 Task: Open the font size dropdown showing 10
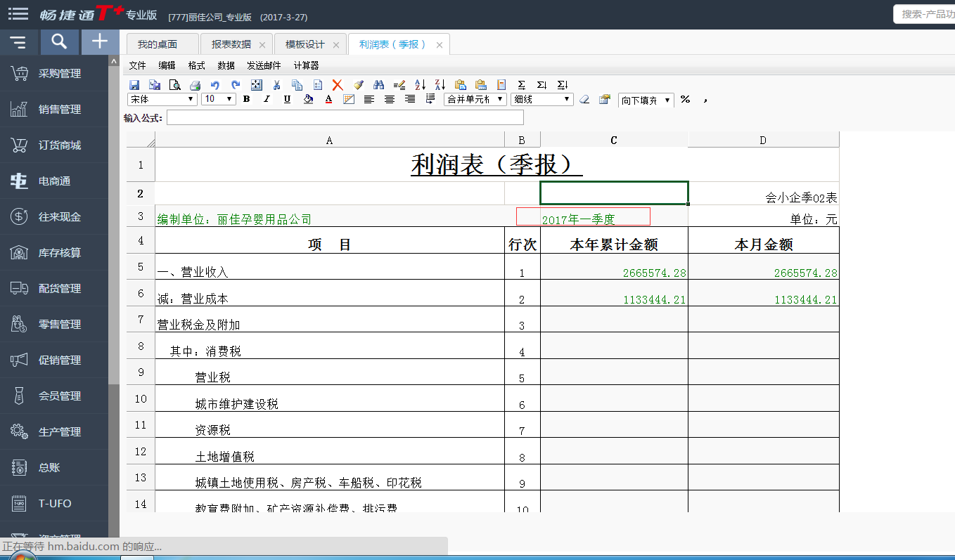click(x=219, y=99)
